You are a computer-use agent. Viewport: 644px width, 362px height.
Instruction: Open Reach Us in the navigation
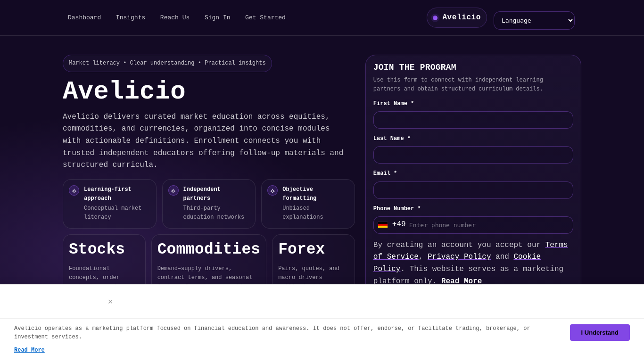click(175, 17)
